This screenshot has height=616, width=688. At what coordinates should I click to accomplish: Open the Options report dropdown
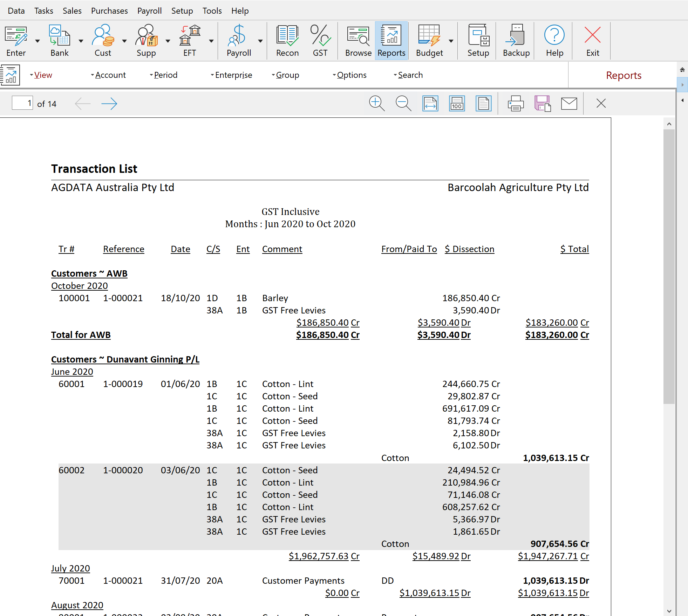click(350, 75)
